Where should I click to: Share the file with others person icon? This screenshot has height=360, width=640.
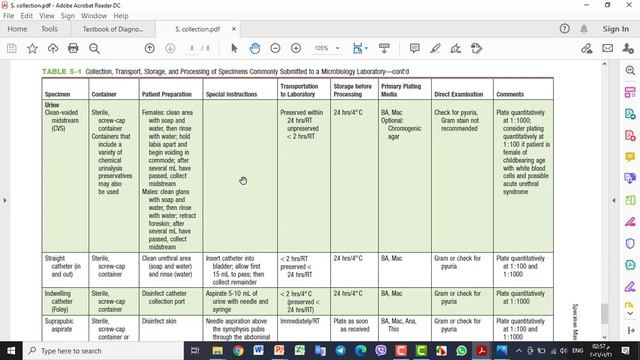628,48
